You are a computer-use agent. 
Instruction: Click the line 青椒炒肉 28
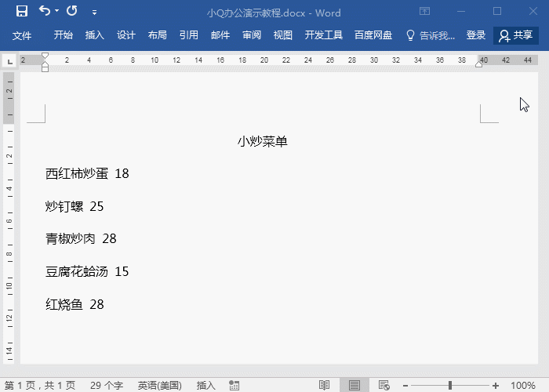point(81,238)
